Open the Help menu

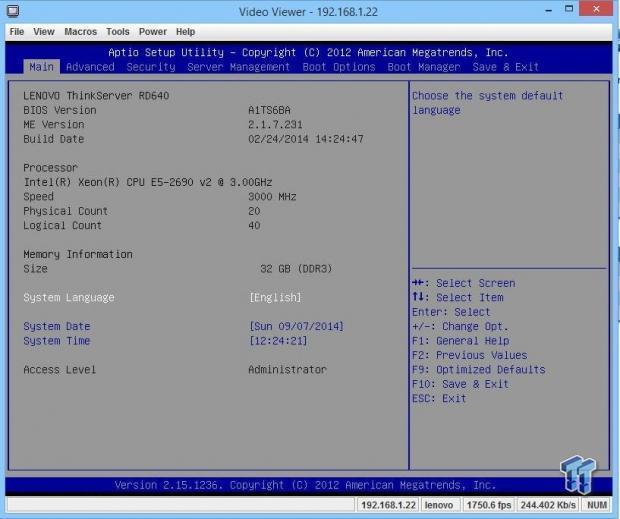point(185,32)
